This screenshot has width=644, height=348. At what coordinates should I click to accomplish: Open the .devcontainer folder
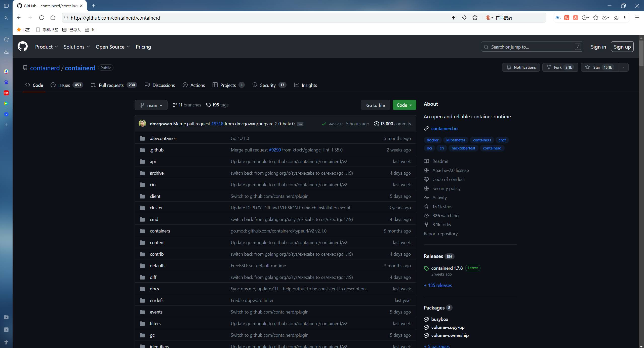[163, 138]
